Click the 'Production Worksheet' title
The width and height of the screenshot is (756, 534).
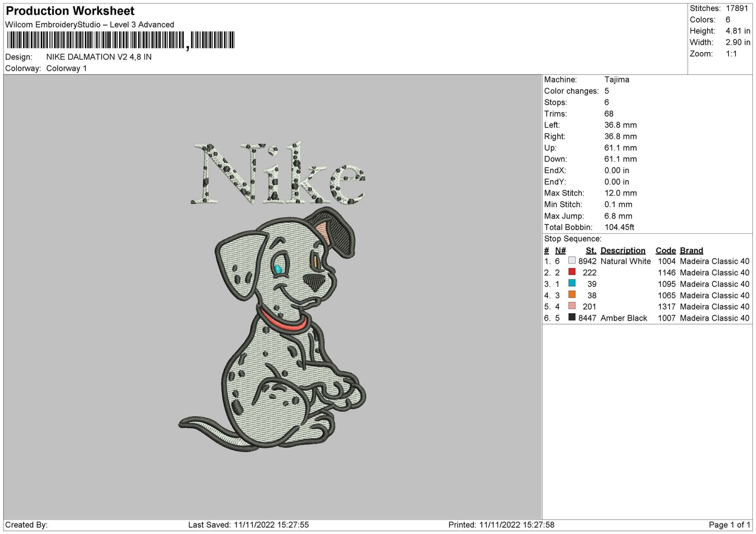pos(70,11)
